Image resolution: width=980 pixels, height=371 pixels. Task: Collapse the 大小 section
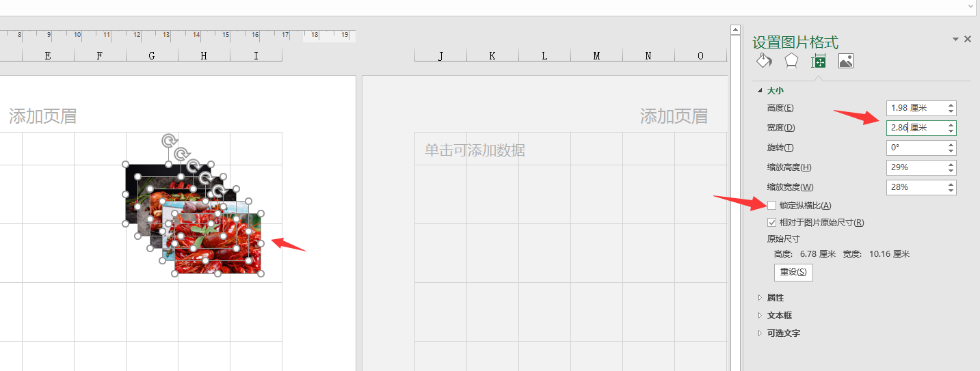pos(759,90)
